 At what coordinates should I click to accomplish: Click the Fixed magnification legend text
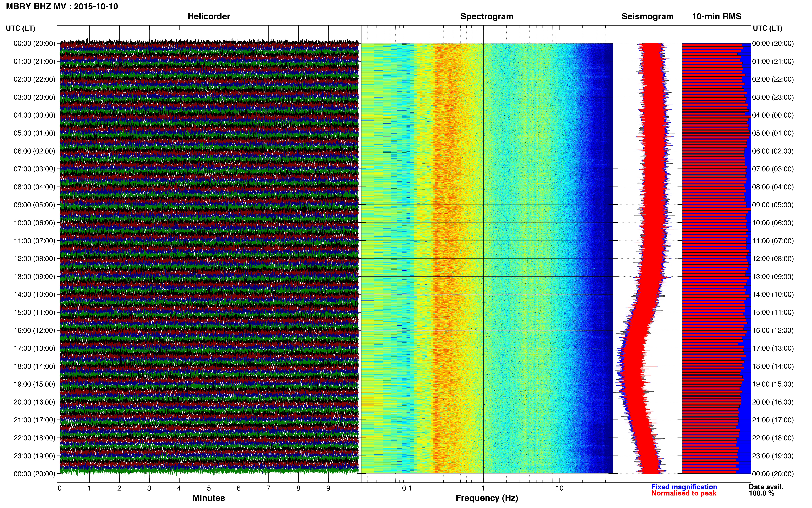pyautogui.click(x=684, y=487)
